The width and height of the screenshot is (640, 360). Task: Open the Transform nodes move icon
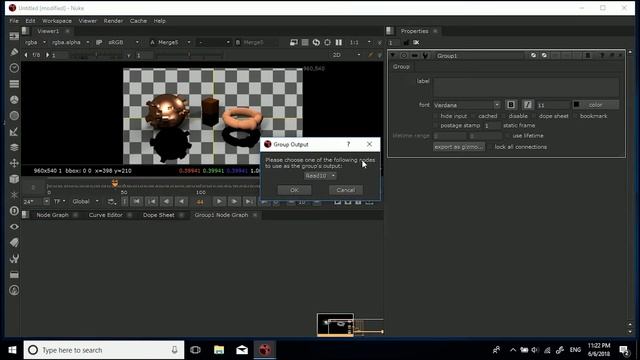pos(14,163)
